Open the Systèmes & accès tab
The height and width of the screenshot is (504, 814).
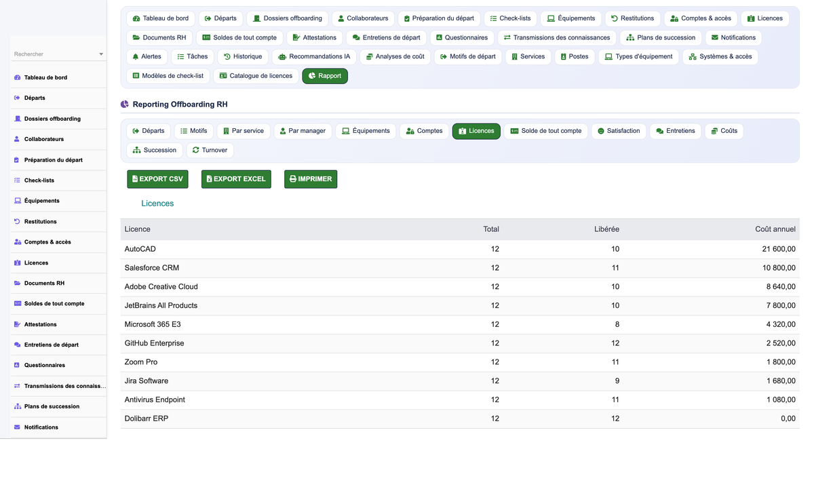[720, 57]
